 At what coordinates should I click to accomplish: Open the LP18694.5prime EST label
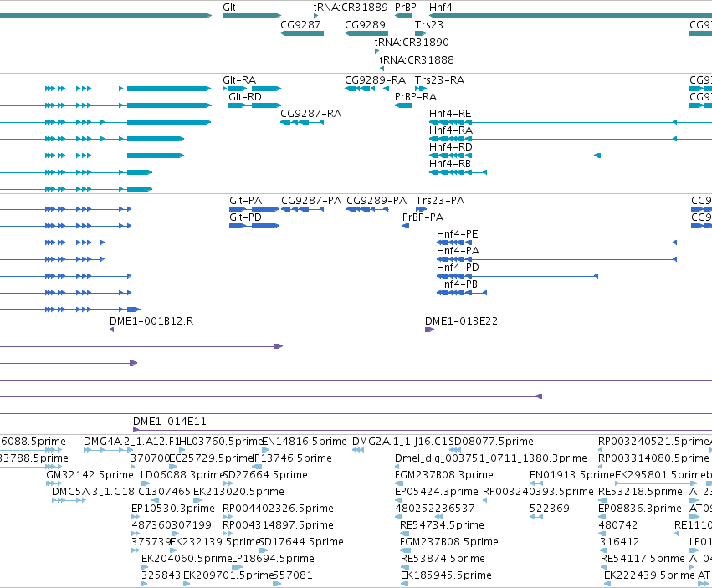click(273, 559)
